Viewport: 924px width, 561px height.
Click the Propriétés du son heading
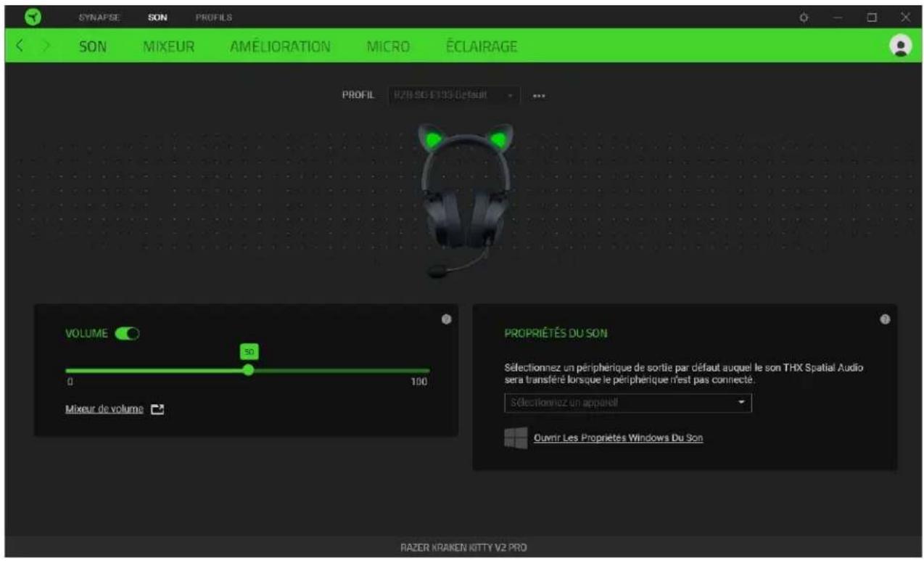point(556,334)
